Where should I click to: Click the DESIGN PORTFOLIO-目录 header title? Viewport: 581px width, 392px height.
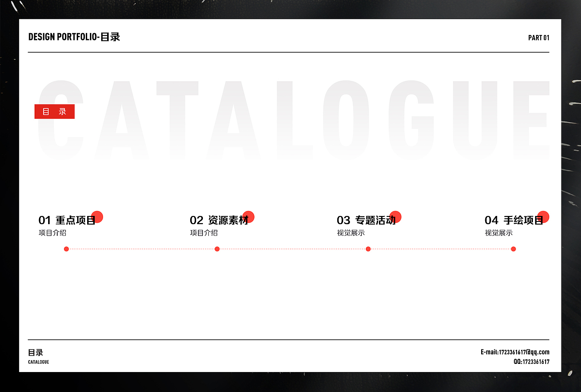tap(74, 37)
